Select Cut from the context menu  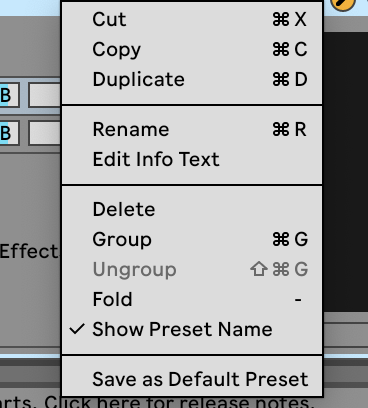[192, 19]
